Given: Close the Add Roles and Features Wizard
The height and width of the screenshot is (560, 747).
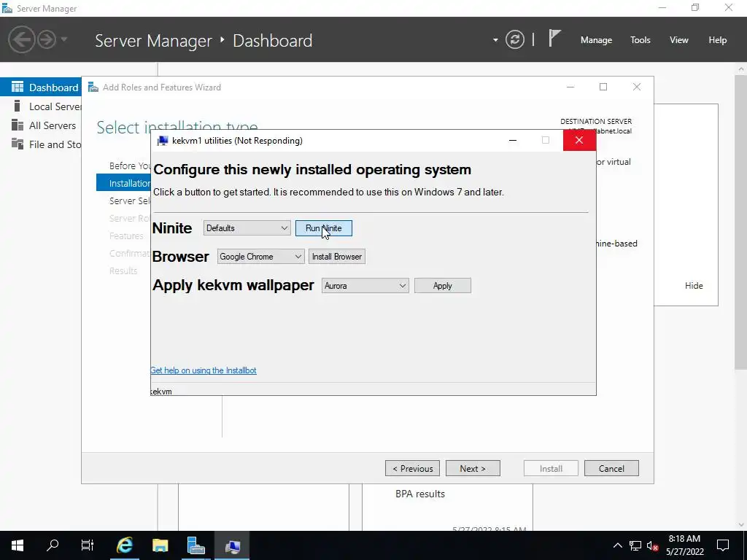Looking at the screenshot, I should tap(636, 87).
